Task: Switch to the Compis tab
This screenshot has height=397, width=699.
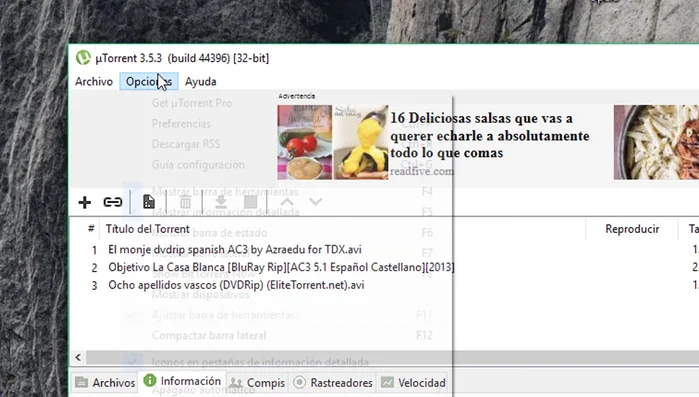Action: point(257,383)
